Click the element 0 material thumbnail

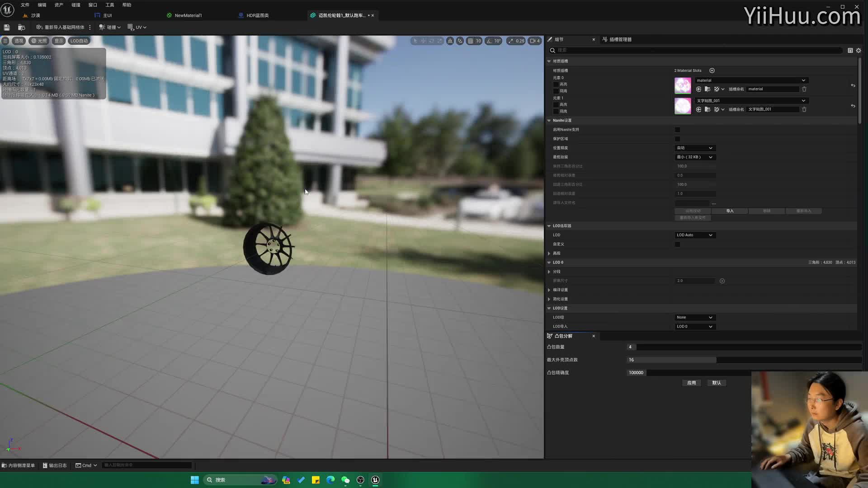(683, 85)
